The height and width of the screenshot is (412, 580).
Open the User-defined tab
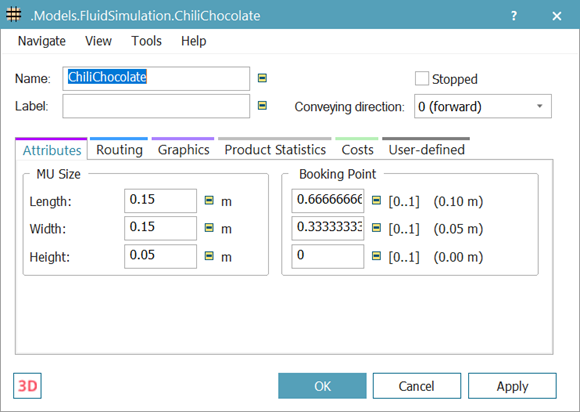[426, 150]
